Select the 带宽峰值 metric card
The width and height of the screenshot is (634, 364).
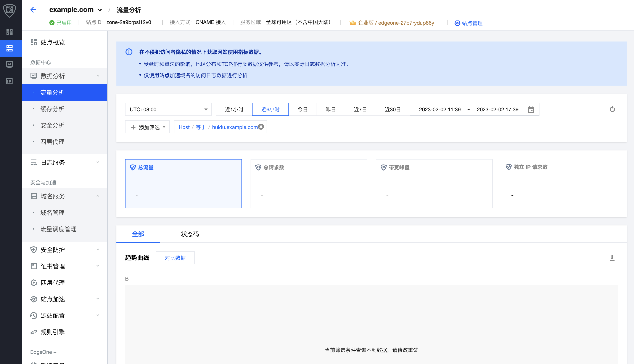(434, 184)
